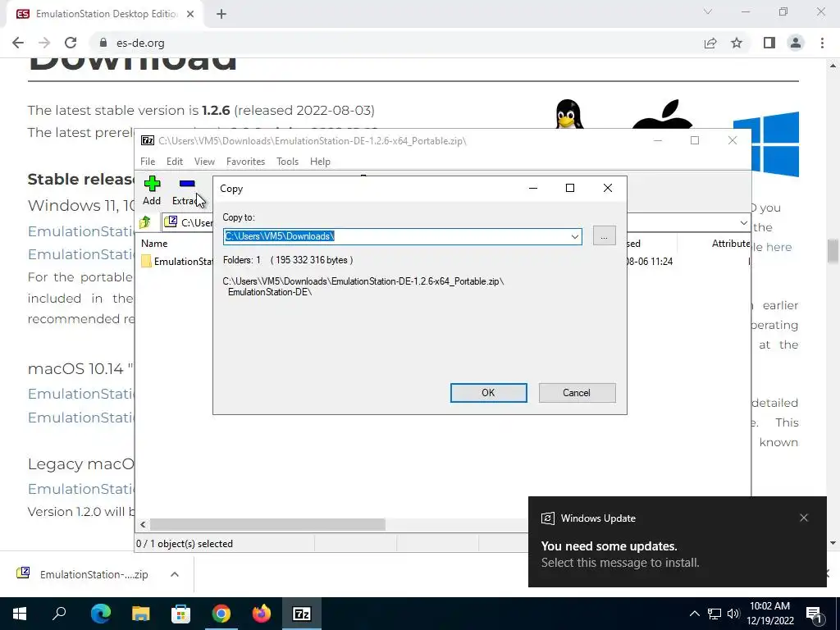Go up one folder level in 7-Zip
840x630 pixels.
145,222
